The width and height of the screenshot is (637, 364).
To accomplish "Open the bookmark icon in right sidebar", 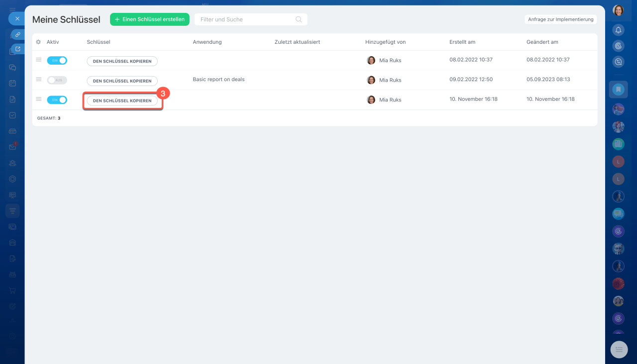I will (618, 90).
